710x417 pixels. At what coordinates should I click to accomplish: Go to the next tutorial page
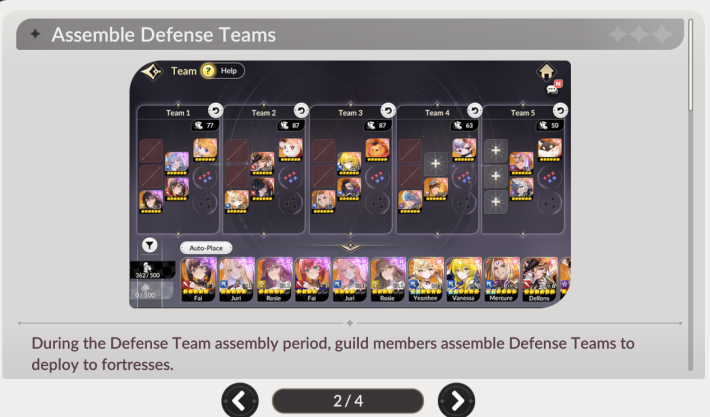pos(456,401)
